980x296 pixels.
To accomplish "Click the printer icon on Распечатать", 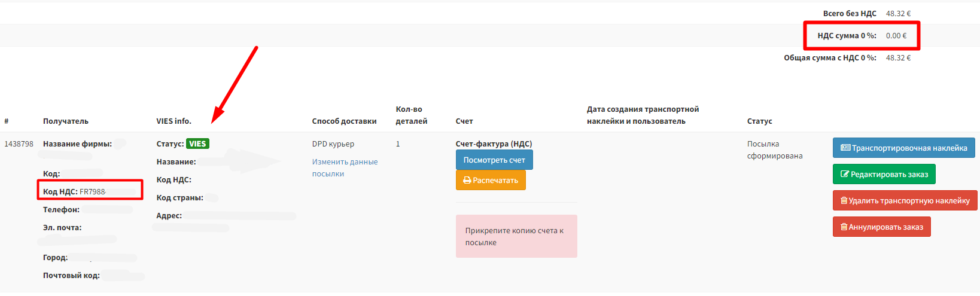I will (467, 180).
